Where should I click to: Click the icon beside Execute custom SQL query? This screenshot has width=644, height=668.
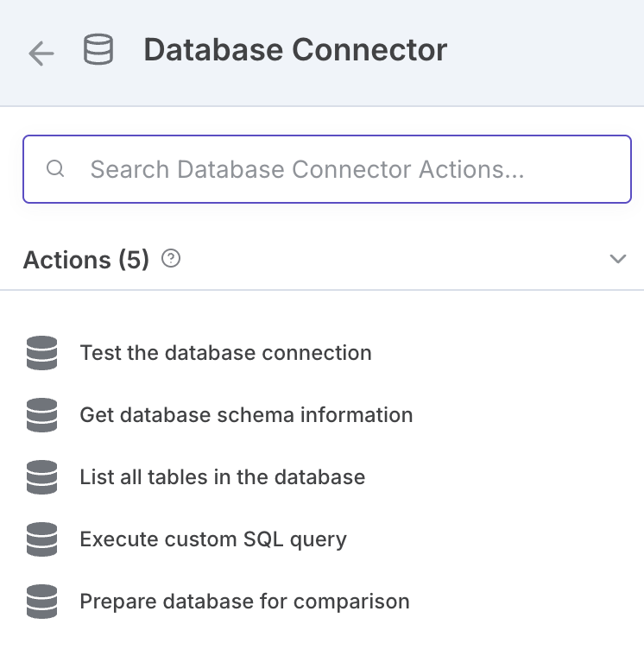pyautogui.click(x=41, y=539)
